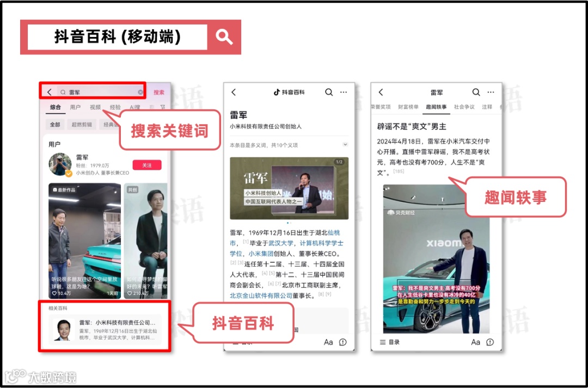The height and width of the screenshot is (388, 588).
Task: Tap feedback icon on 趣闻轶事 page bottom bar
Action: tap(490, 342)
